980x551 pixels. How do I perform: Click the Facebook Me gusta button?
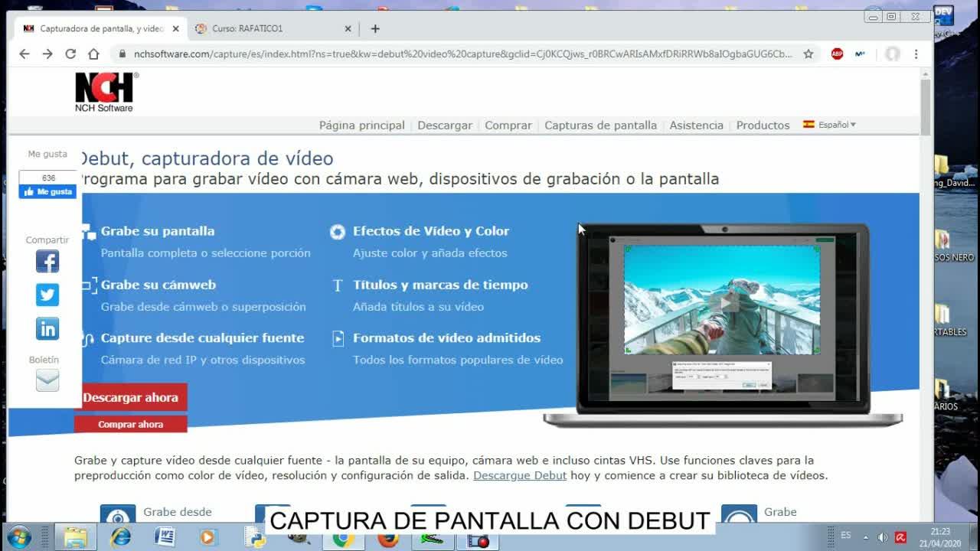[47, 191]
